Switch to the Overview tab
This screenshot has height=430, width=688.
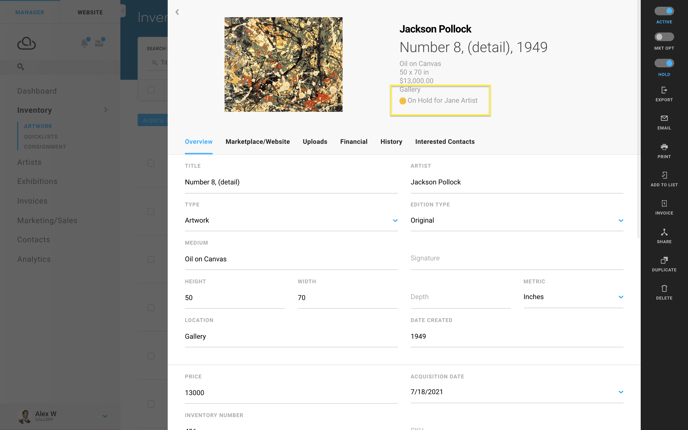pos(198,142)
